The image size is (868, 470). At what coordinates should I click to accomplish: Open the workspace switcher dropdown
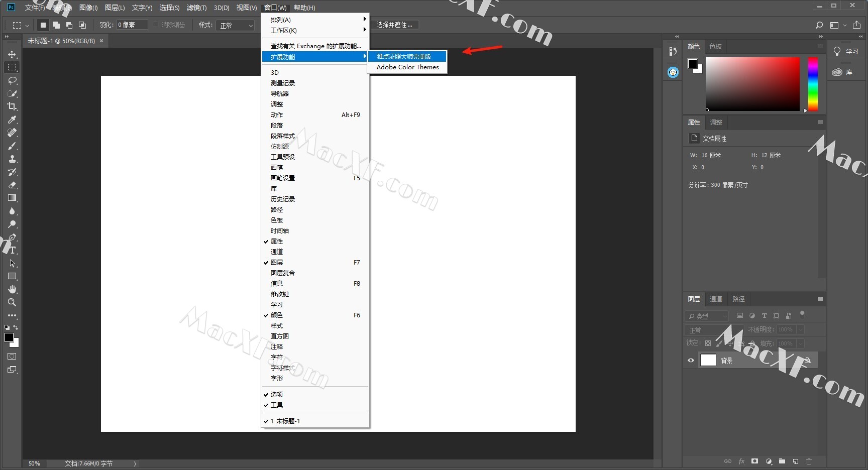click(838, 25)
